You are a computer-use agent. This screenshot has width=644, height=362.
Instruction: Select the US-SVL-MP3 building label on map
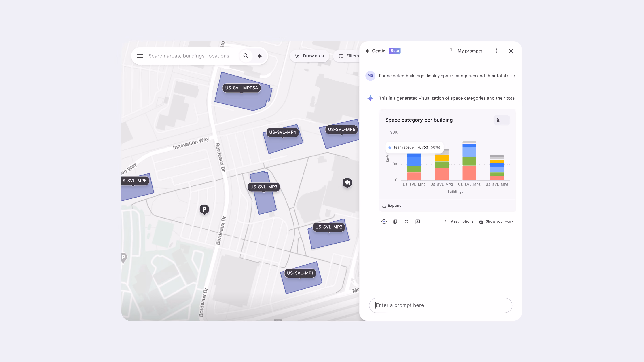[x=264, y=187]
